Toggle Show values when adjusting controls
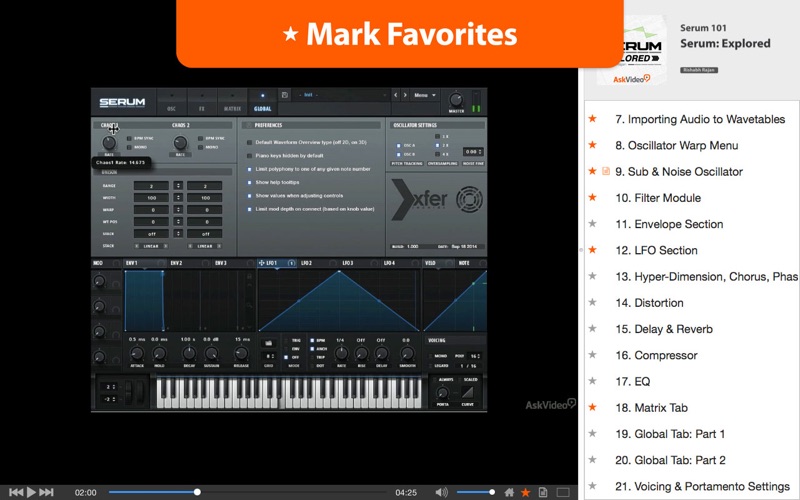The height and width of the screenshot is (500, 800). 249,195
